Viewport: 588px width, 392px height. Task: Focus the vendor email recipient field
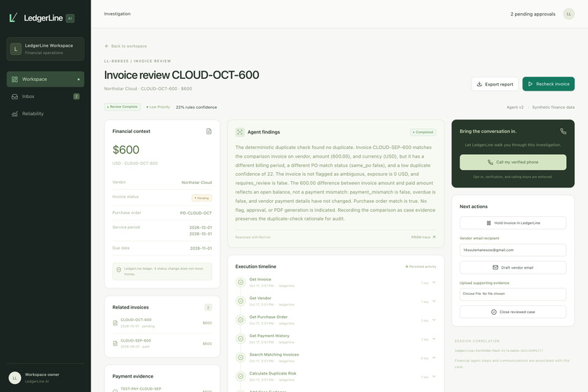tap(513, 250)
